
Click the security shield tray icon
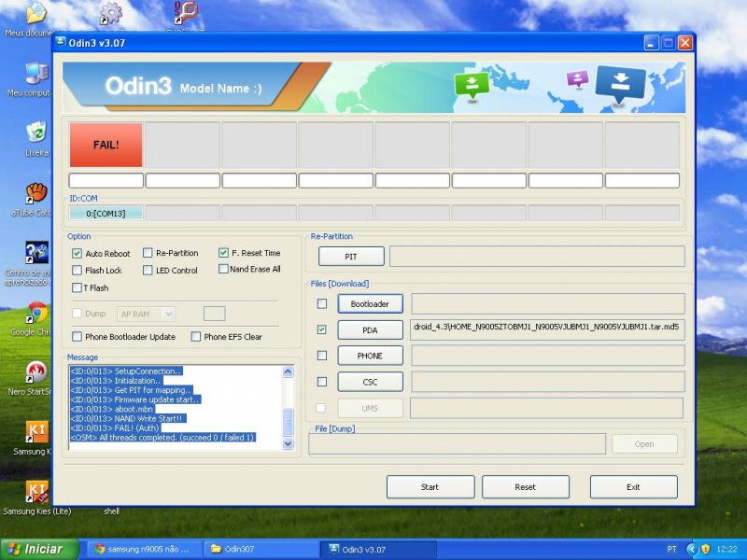[706, 549]
